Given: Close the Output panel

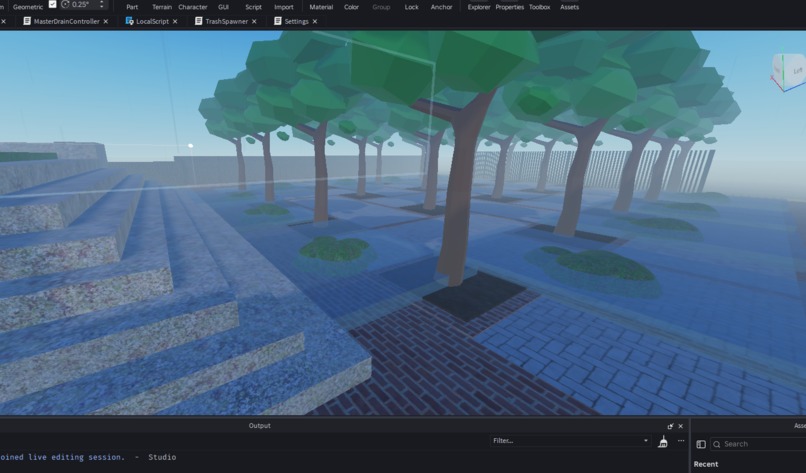Looking at the screenshot, I should 681,426.
